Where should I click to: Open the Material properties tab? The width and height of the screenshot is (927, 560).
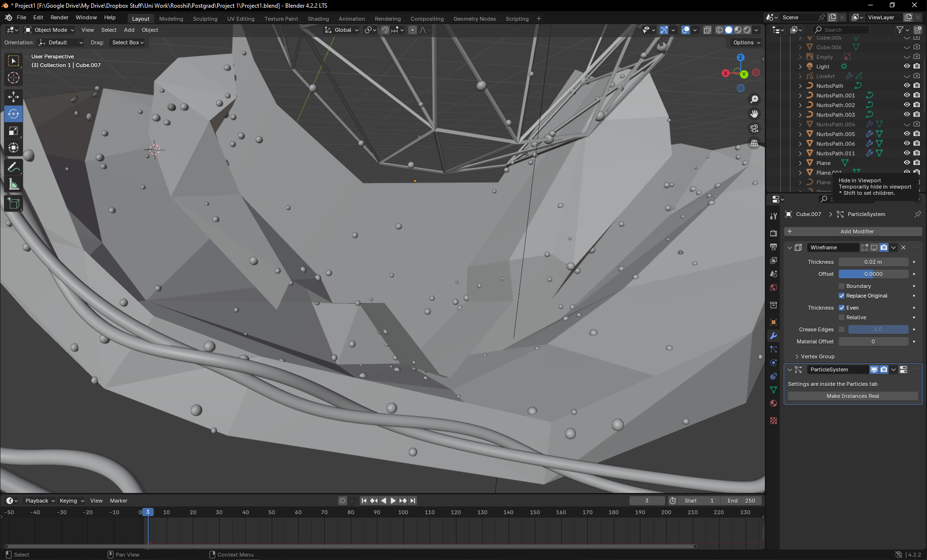pyautogui.click(x=774, y=403)
